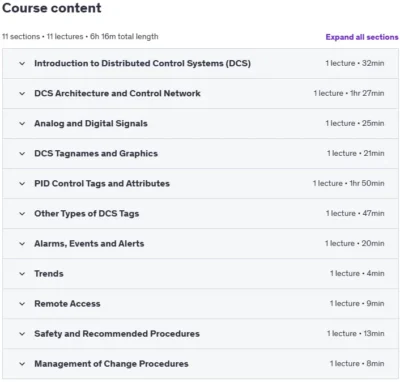Screen dimensions: 400x382
Task: Open the Trends section title
Action: (49, 274)
